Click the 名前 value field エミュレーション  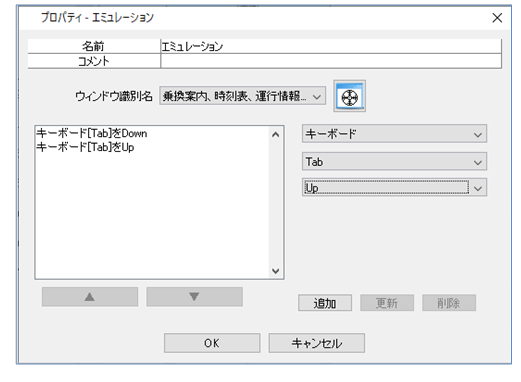pyautogui.click(x=331, y=46)
